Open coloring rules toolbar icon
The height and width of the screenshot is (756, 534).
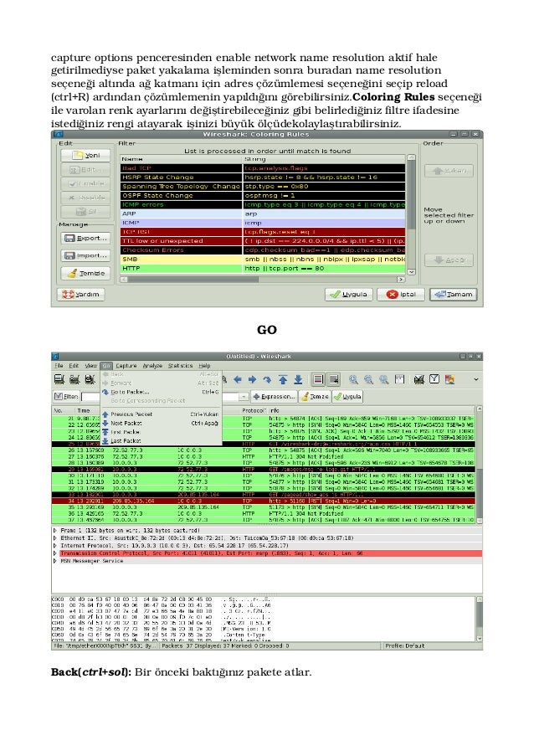click(449, 379)
